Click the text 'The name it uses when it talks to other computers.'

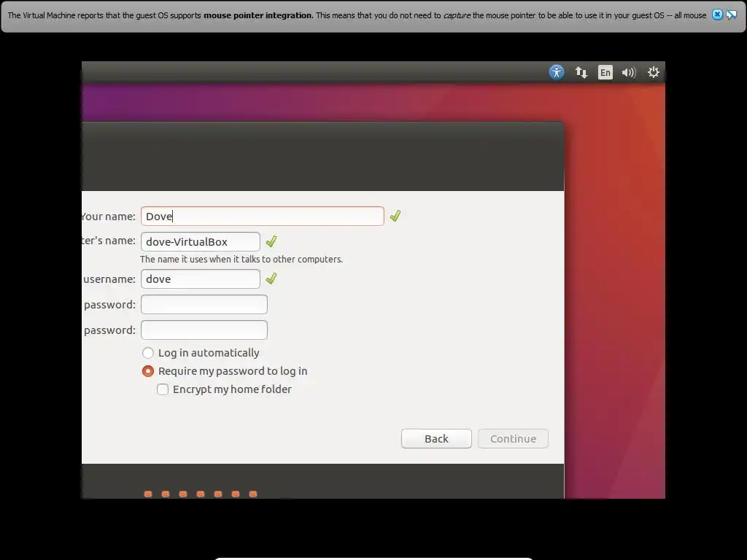point(241,260)
